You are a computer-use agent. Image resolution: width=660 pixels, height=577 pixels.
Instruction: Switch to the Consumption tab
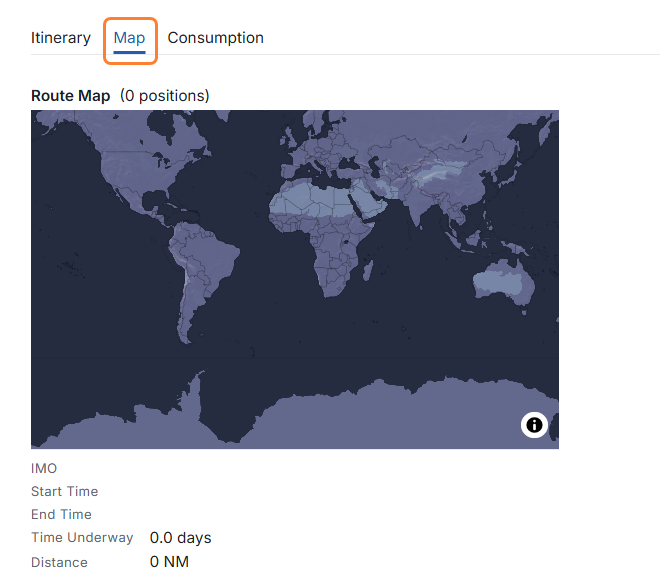pyautogui.click(x=215, y=38)
